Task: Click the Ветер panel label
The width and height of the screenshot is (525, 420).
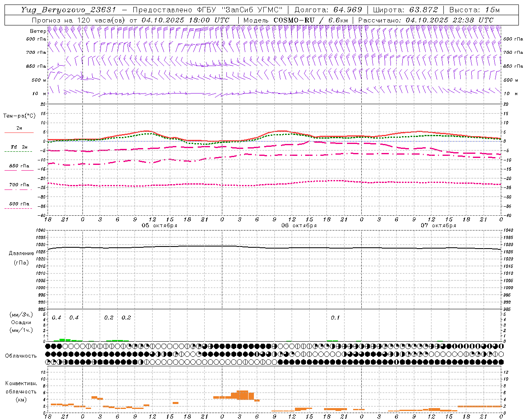Action: [38, 31]
